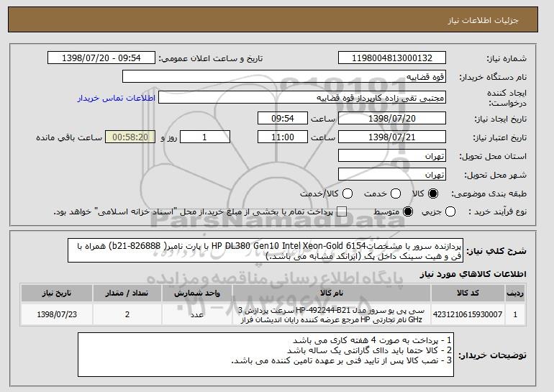Select the متوسط purchase type radio
This screenshot has height=392, width=554.
point(408,212)
